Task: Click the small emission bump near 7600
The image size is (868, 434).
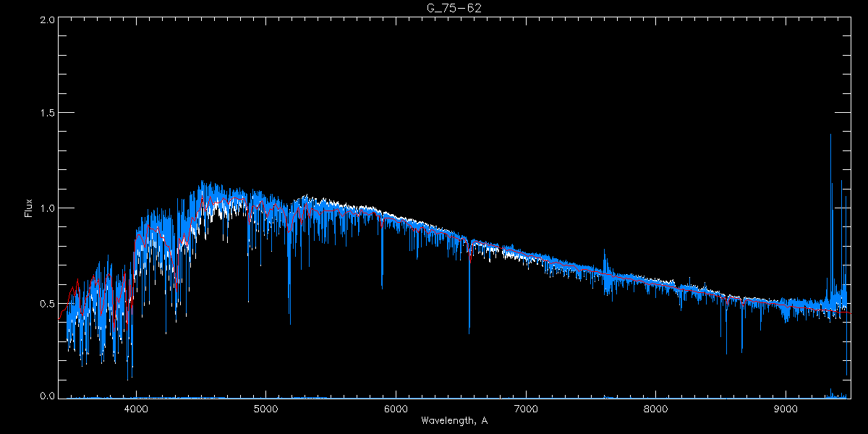Action: 605,259
